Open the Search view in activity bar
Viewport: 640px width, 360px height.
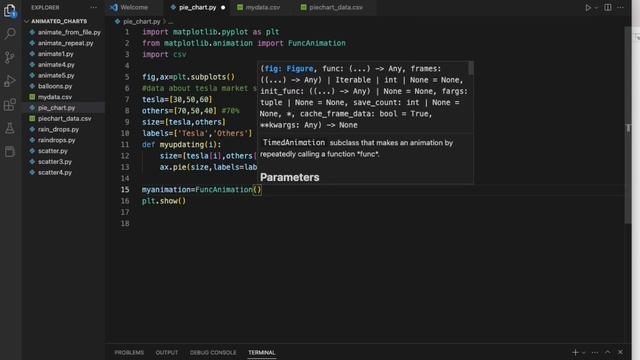tap(10, 33)
